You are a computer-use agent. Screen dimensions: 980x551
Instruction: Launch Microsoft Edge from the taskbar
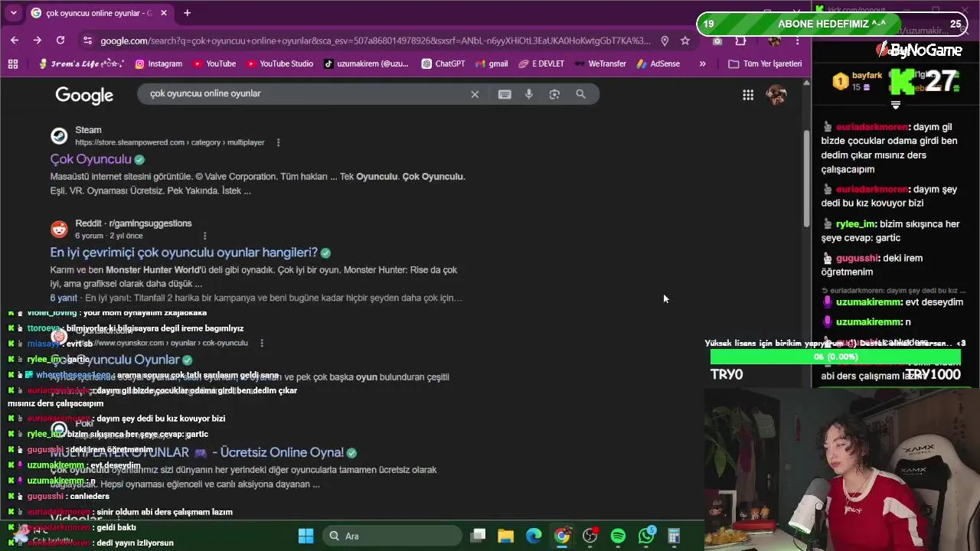tap(534, 536)
